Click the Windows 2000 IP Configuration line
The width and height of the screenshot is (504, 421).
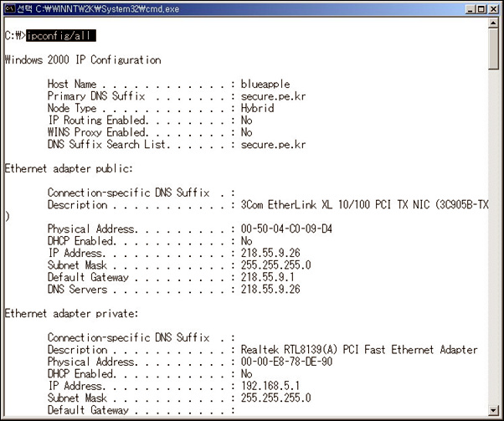[x=83, y=60]
